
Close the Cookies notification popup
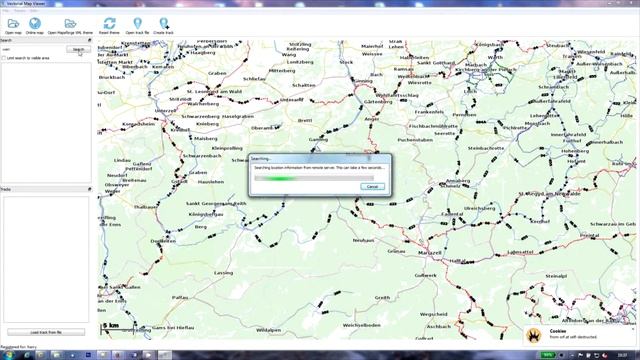[x=633, y=329]
